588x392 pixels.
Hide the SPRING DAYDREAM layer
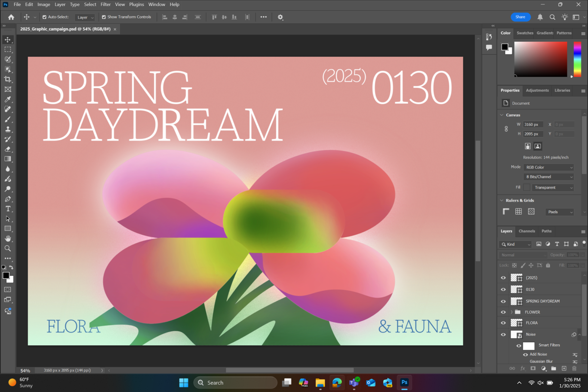point(503,301)
